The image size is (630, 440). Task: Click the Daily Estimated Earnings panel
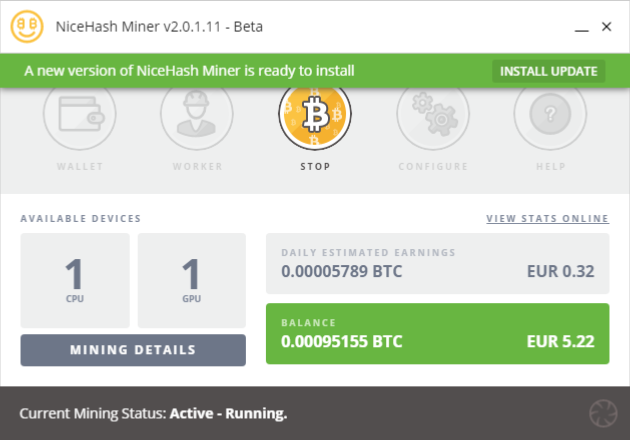coord(437,263)
